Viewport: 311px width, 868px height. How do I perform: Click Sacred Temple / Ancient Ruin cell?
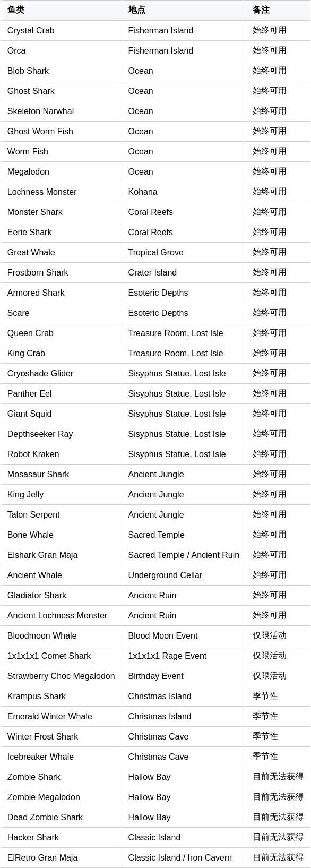pyautogui.click(x=184, y=555)
